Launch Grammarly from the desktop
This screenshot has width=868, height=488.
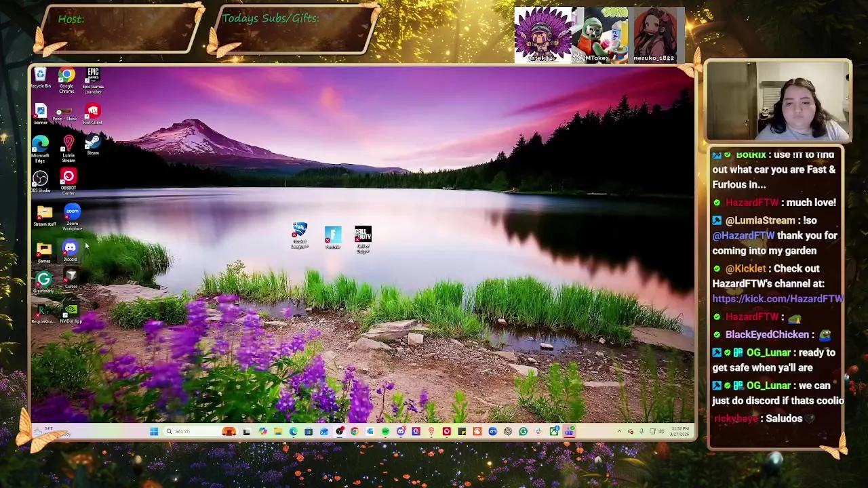[x=43, y=283]
